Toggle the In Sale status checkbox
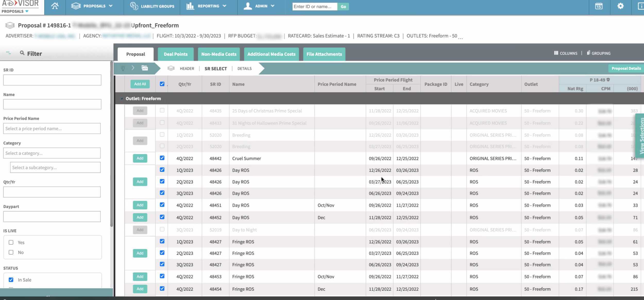The height and width of the screenshot is (300, 644). (x=11, y=280)
